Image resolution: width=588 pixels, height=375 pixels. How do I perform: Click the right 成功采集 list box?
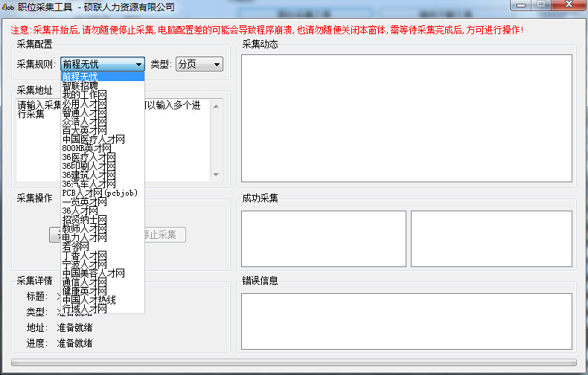pyautogui.click(x=492, y=239)
